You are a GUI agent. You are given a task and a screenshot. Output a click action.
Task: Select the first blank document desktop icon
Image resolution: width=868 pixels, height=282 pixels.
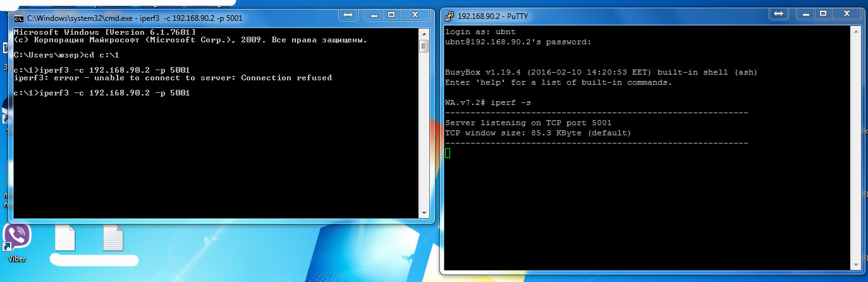[x=65, y=238]
